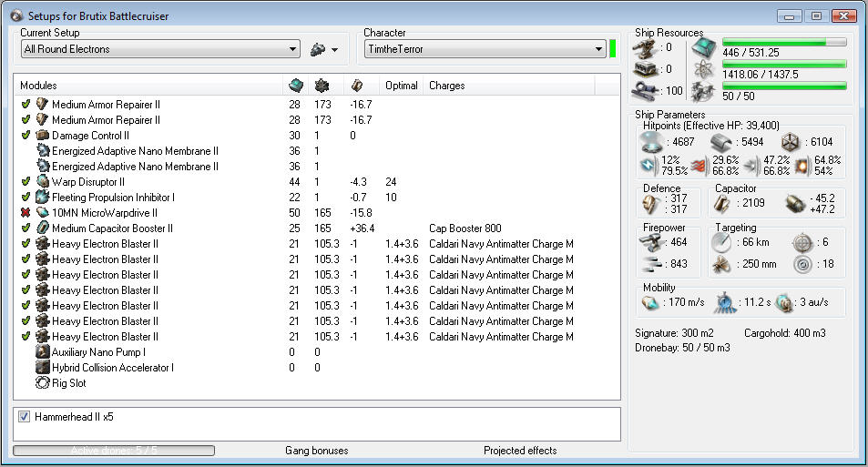Click the CPU usage bar 446 / 531.25

click(x=784, y=42)
